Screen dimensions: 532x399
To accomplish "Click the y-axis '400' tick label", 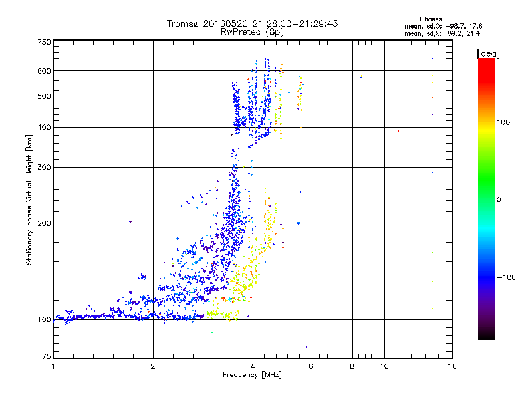I will pyautogui.click(x=44, y=128).
